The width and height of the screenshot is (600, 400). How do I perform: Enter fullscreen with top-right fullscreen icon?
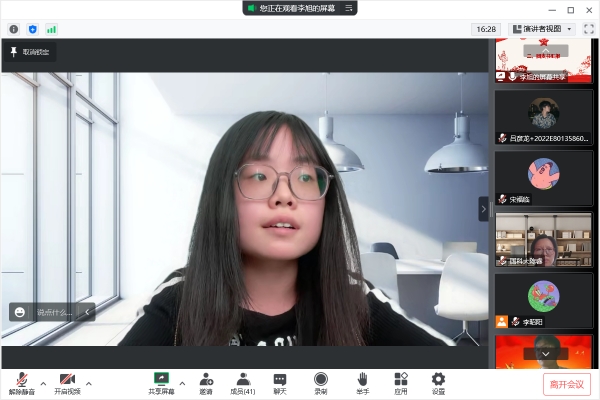click(589, 29)
